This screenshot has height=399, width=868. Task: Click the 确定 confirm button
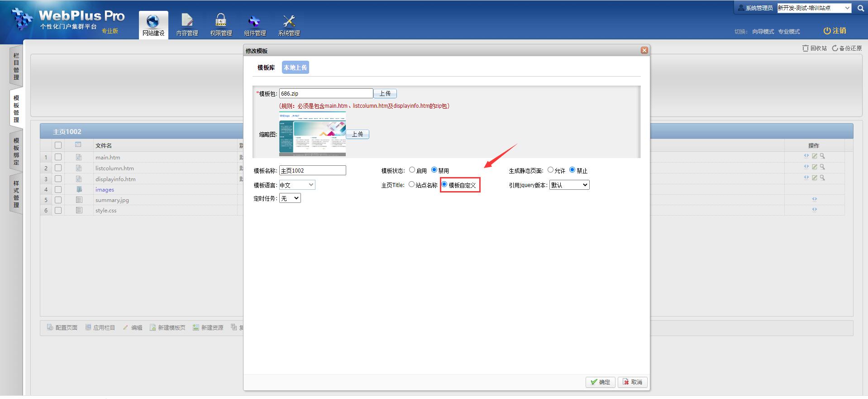pos(600,382)
